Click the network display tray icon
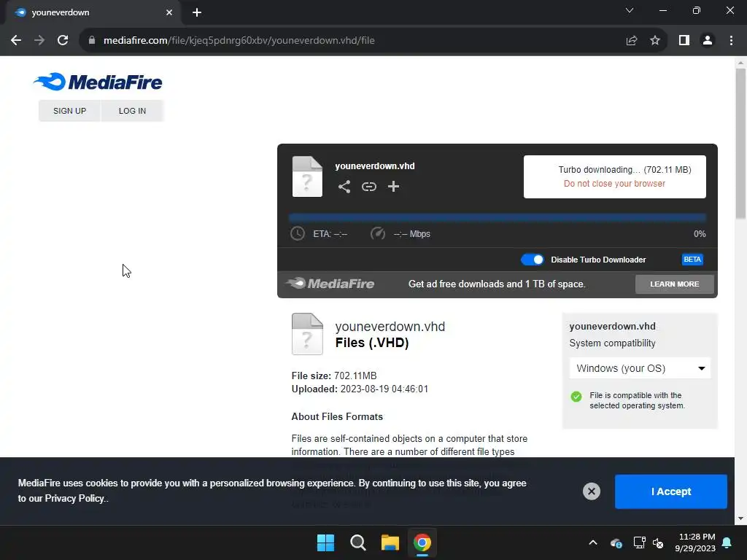Screen dimensions: 747x560 coord(639,542)
